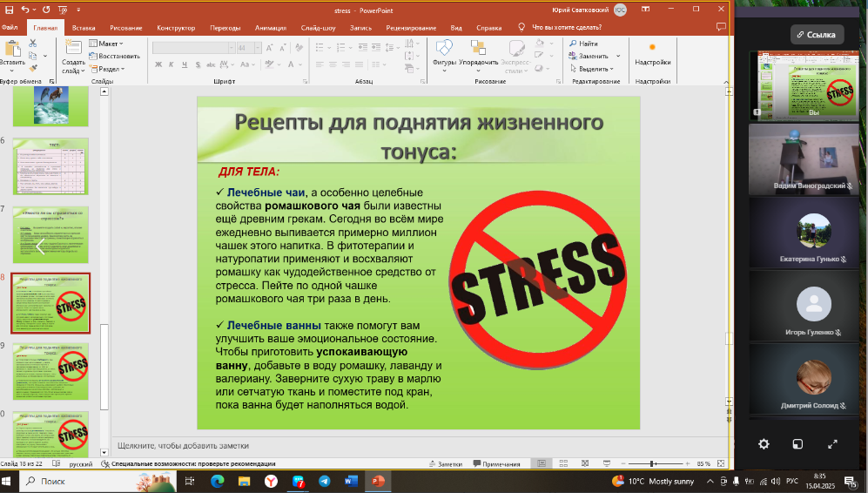Click the русский language indicator
This screenshot has height=493, width=868.
pyautogui.click(x=81, y=463)
